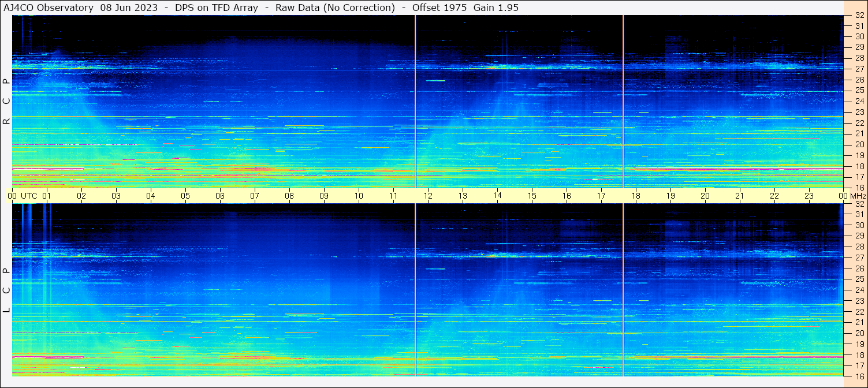This screenshot has width=868, height=388.
Task: Select the 04 hour tick label
Action: click(x=151, y=196)
